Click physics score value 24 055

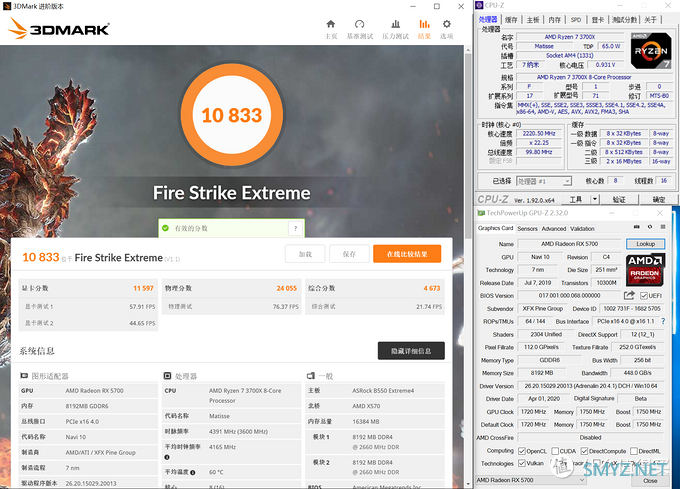[x=287, y=288]
